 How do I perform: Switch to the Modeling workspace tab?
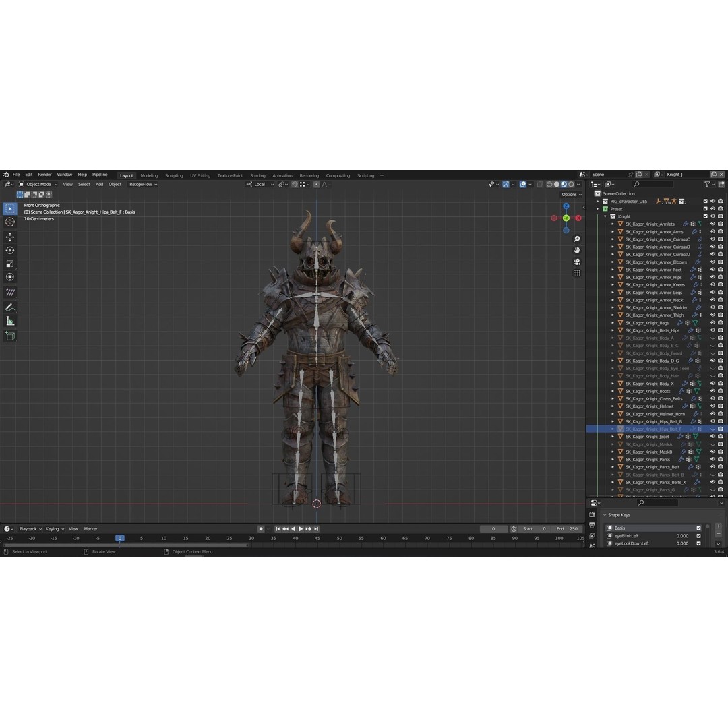(149, 175)
